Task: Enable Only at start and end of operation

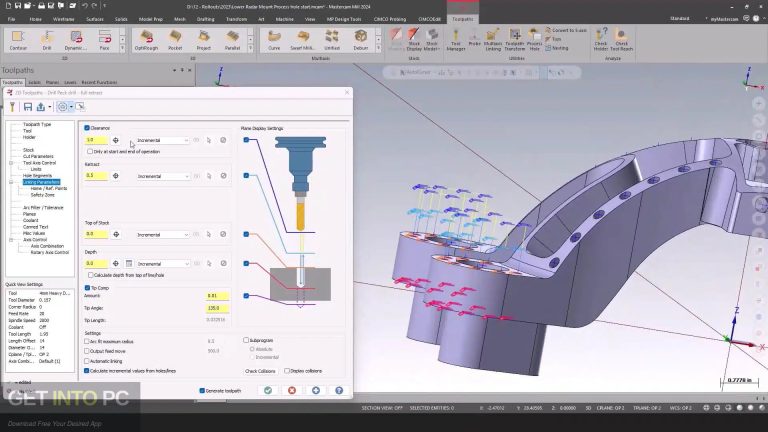Action: (x=90, y=152)
